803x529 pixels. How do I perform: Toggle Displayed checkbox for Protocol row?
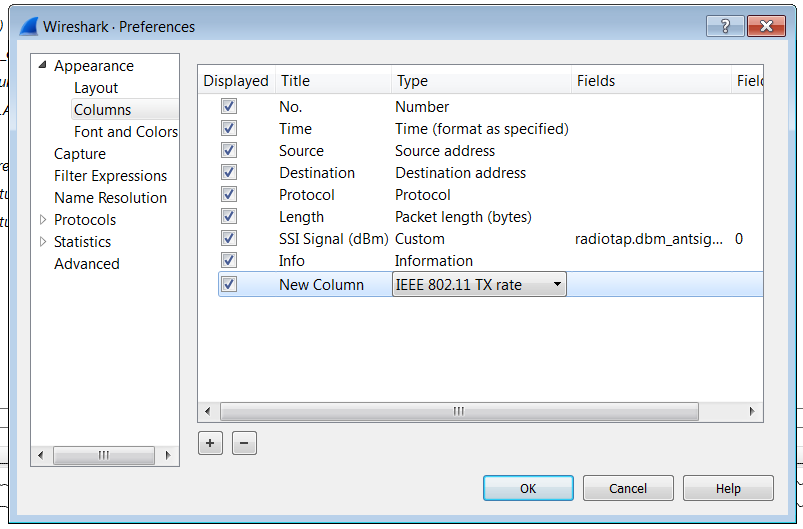(228, 194)
